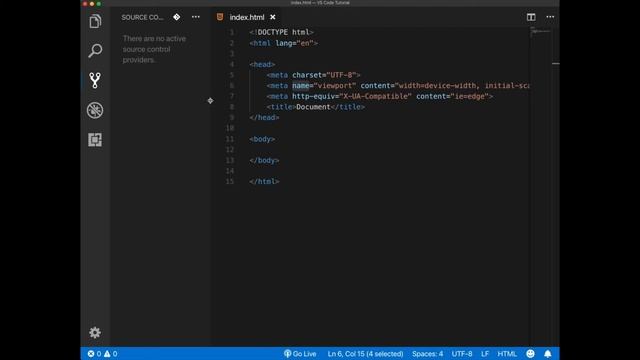Click the </body> closing tag

(x=264, y=160)
